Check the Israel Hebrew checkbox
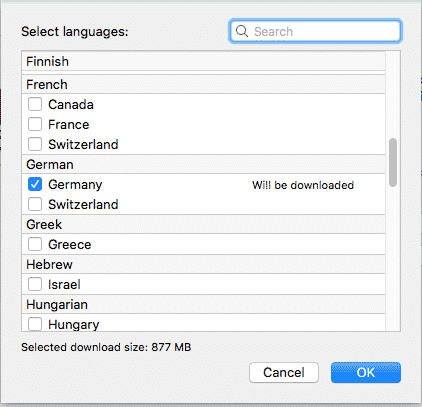The image size is (422, 407). click(35, 284)
